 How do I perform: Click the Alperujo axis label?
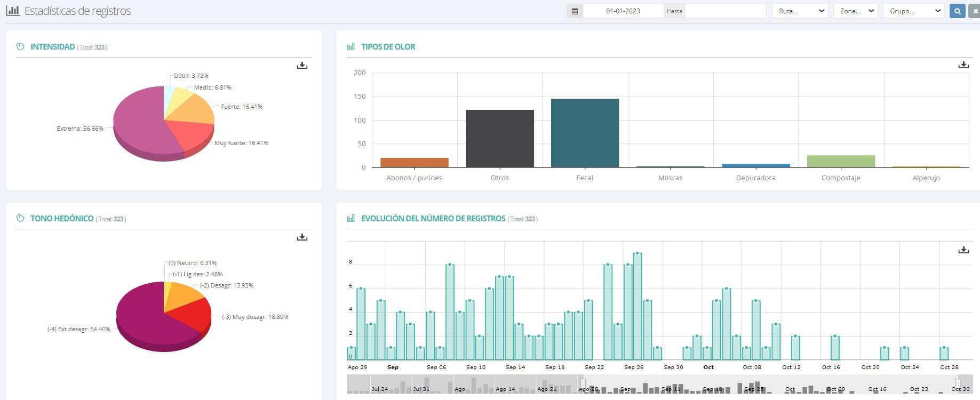(926, 178)
